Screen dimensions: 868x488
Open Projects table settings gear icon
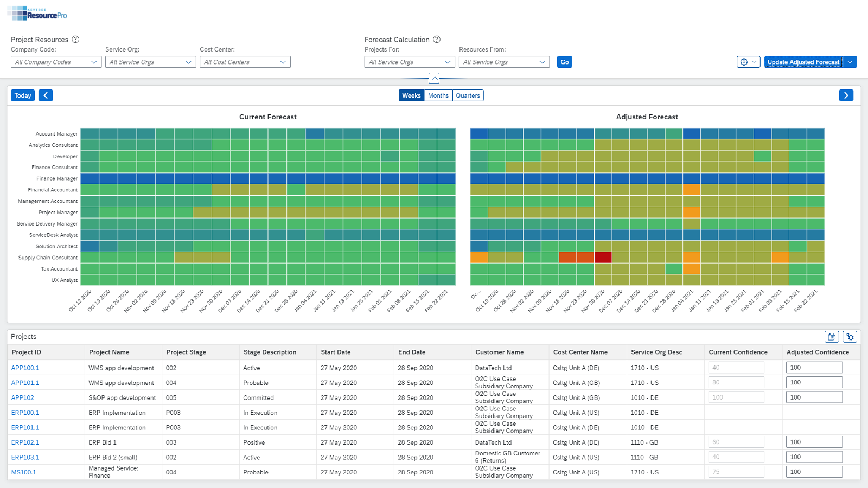tap(850, 337)
